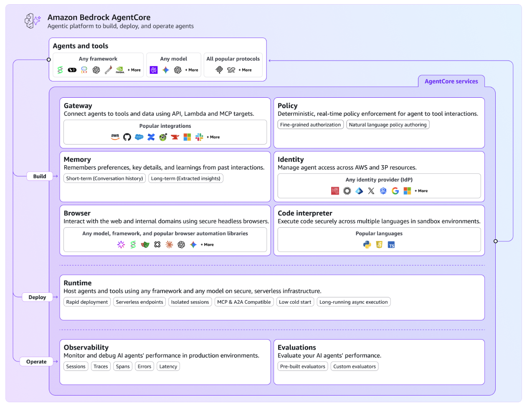The width and height of the screenshot is (532, 411).
Task: Click the X icon under Any identity provider
Action: point(371,191)
